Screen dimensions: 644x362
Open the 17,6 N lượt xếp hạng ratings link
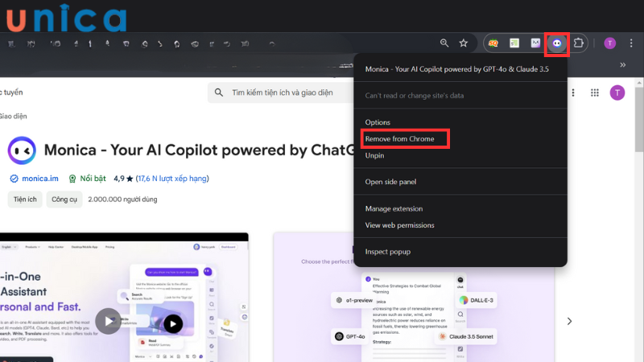172,179
